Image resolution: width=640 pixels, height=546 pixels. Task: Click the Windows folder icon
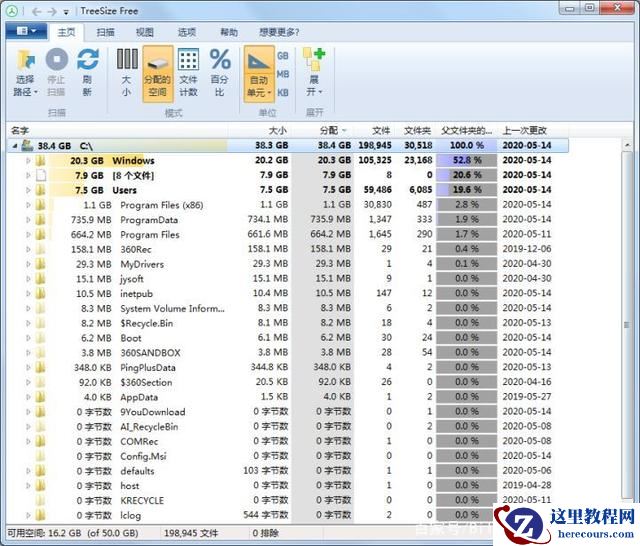40,160
